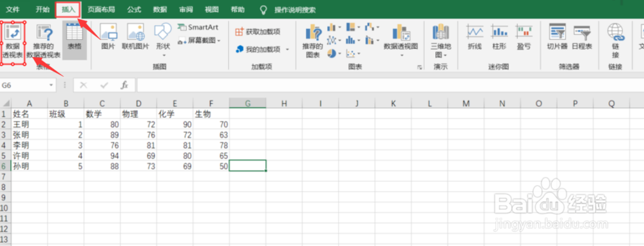Image resolution: width=644 pixels, height=246 pixels.
Task: Click the Name Box showing G6
Action: (24, 85)
